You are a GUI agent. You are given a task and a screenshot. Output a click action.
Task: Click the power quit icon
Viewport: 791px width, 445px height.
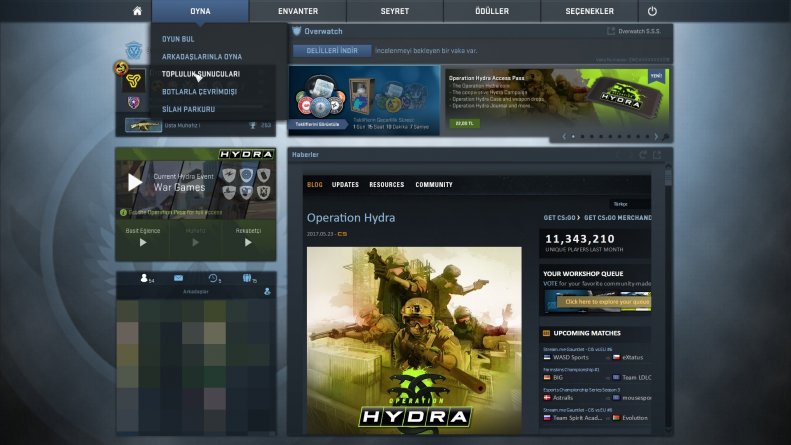652,11
